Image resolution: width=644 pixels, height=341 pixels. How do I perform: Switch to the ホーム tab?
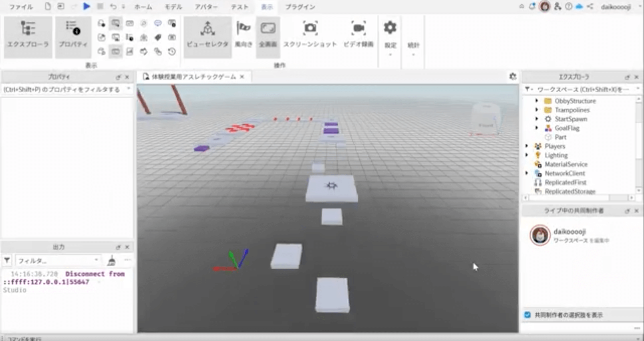(143, 7)
